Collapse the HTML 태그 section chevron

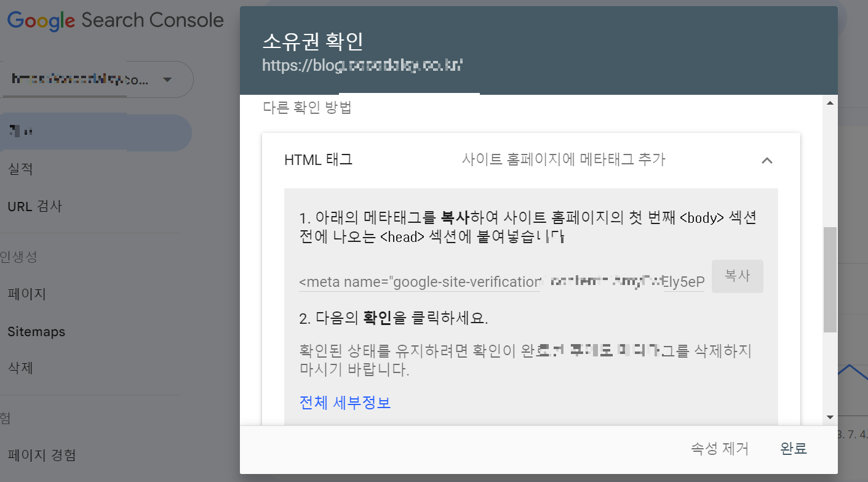point(766,161)
